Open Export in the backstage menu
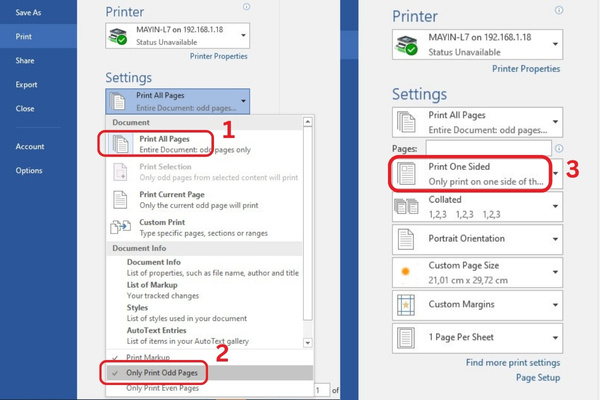 (x=27, y=85)
